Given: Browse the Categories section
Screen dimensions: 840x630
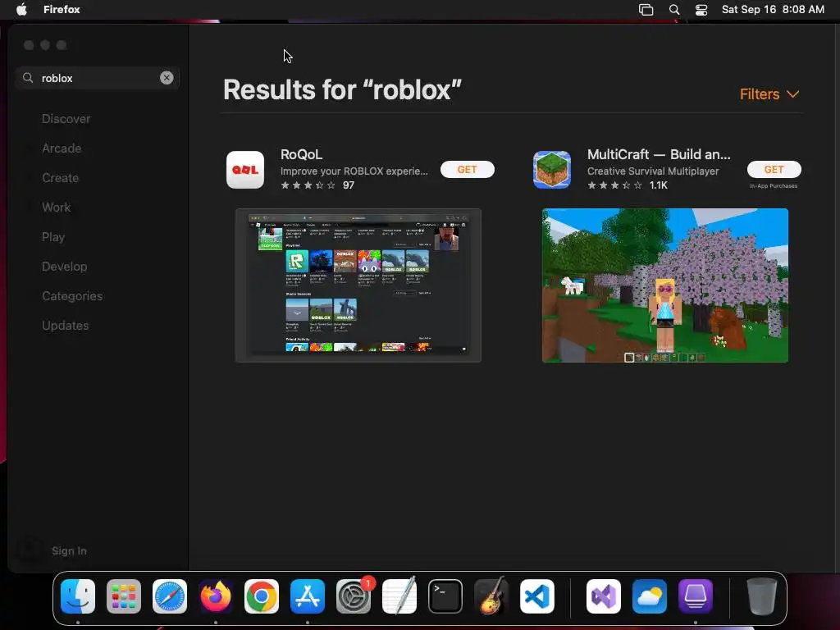Looking at the screenshot, I should click(72, 295).
